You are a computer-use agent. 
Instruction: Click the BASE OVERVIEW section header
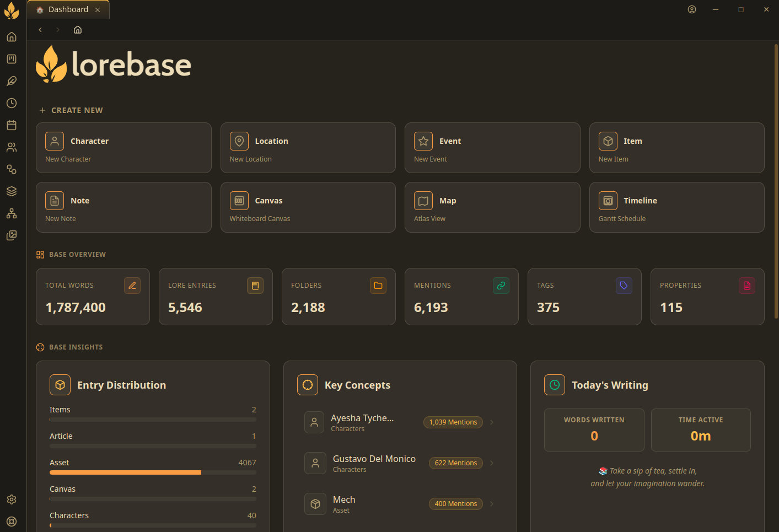(71, 255)
